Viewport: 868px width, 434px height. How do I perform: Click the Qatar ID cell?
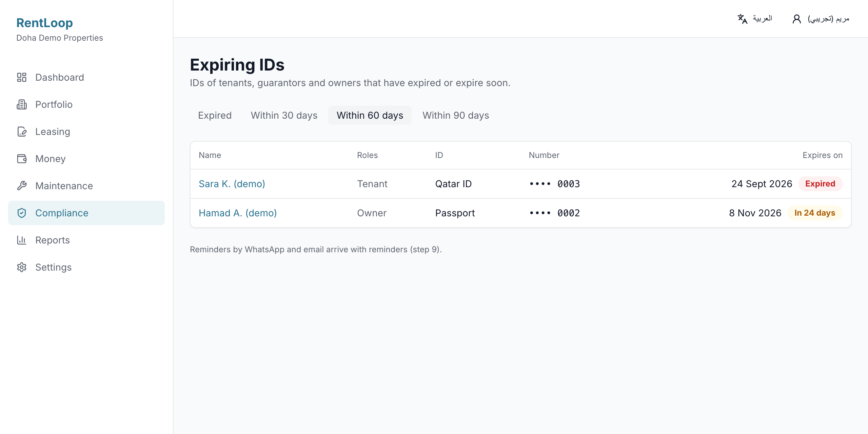pos(454,184)
